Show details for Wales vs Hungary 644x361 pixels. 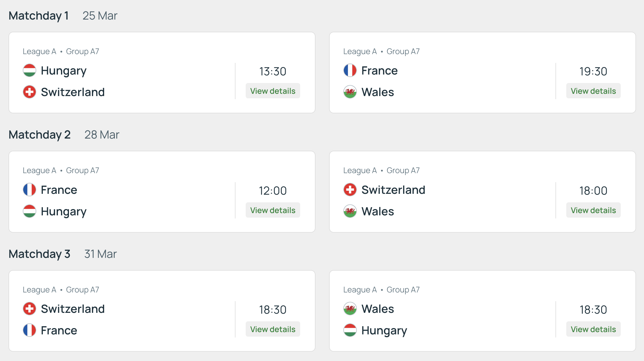pos(593,329)
